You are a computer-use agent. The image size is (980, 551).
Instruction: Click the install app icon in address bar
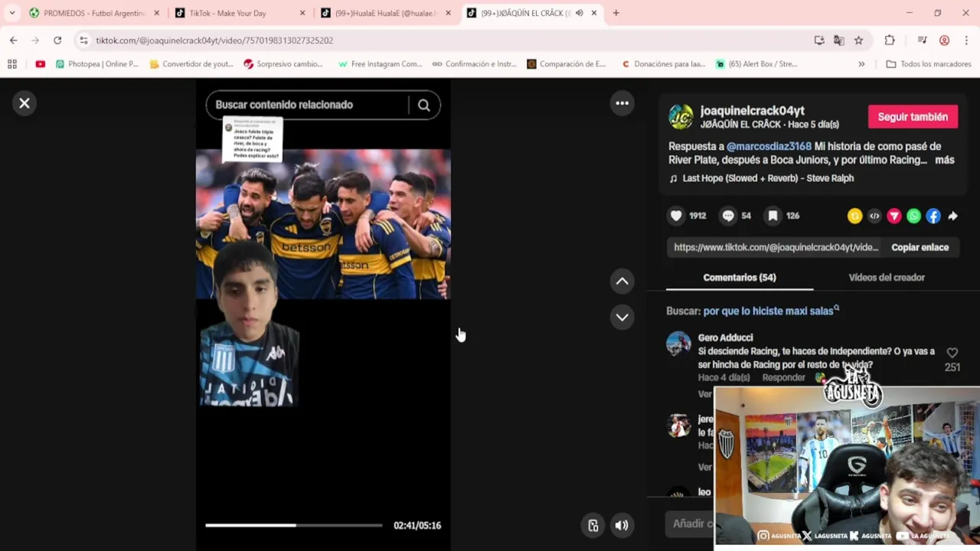click(819, 41)
